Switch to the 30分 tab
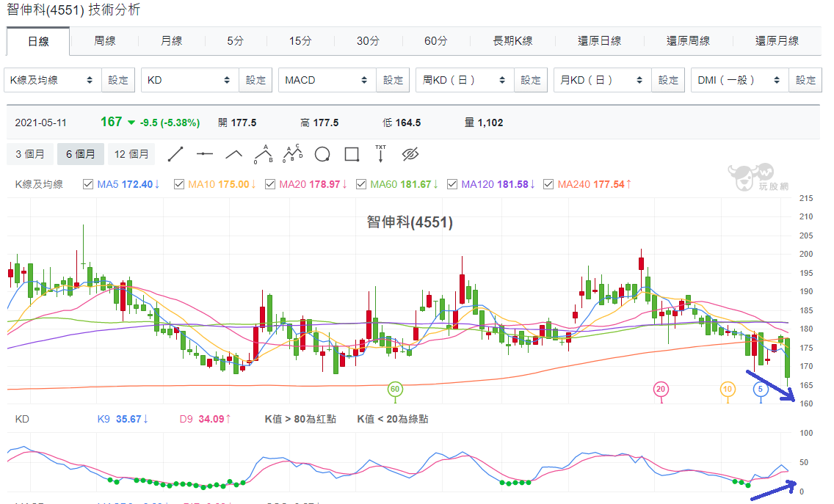834x504 pixels. (x=368, y=41)
